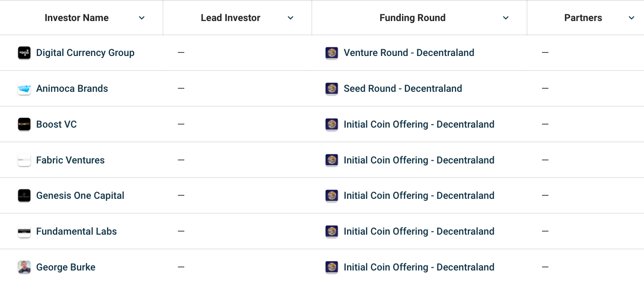The image size is (644, 283).
Task: Open Fundamental Labs' Initial Coin Offering link
Action: [x=419, y=232]
